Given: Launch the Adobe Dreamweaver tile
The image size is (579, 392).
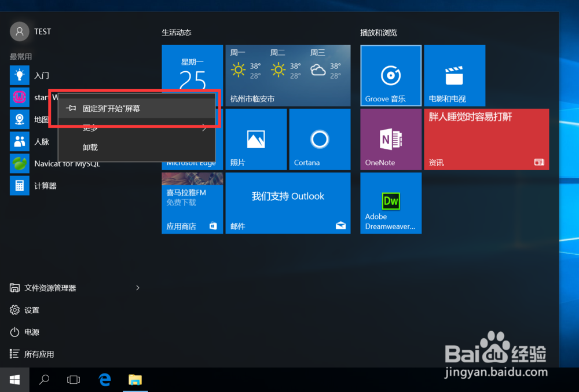Looking at the screenshot, I should 391,203.
